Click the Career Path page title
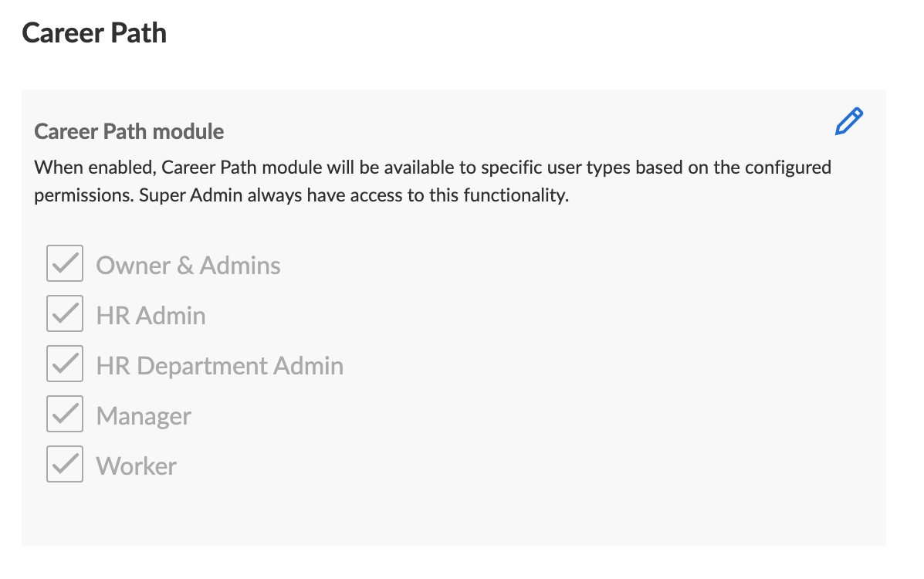This screenshot has height=579, width=924. tap(94, 32)
